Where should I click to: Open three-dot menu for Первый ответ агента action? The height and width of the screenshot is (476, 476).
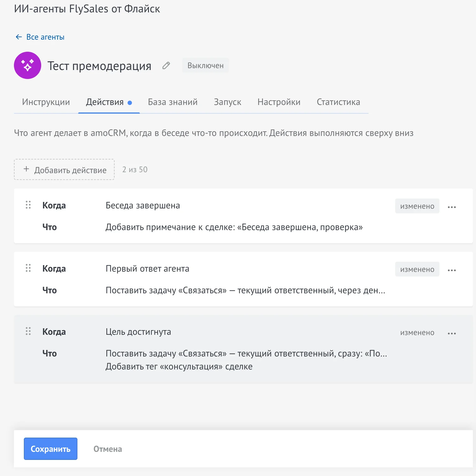[x=452, y=270]
